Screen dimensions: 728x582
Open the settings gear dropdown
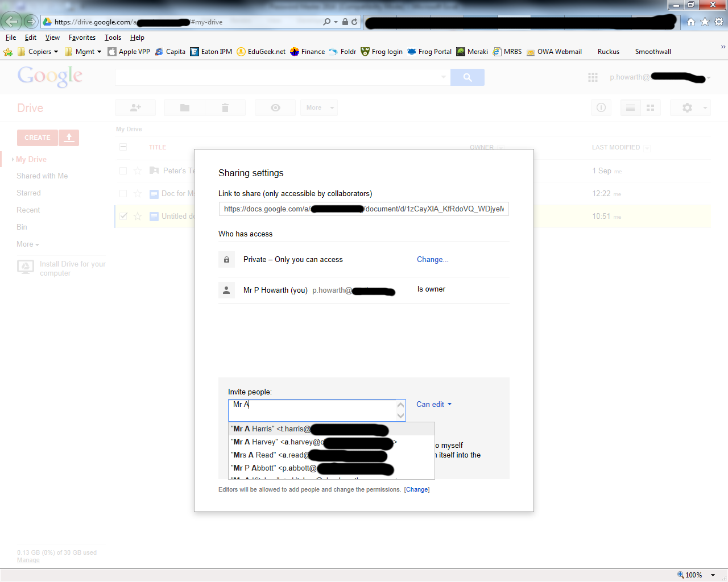coord(690,107)
